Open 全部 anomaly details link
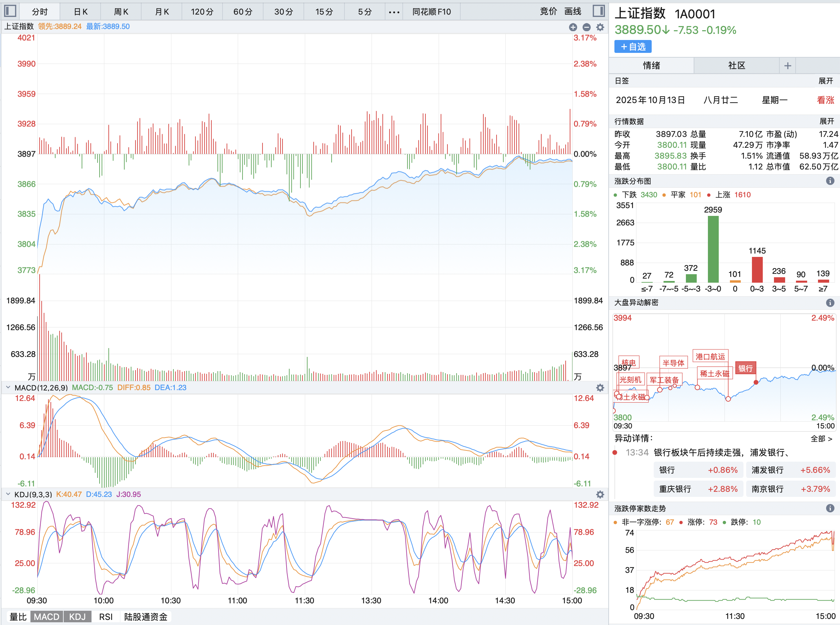The height and width of the screenshot is (625, 840). pyautogui.click(x=821, y=439)
